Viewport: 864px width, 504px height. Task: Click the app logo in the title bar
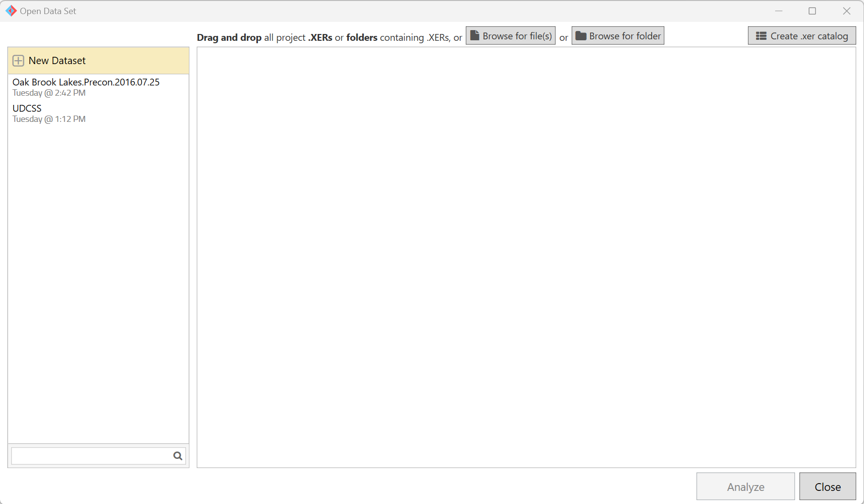[11, 11]
